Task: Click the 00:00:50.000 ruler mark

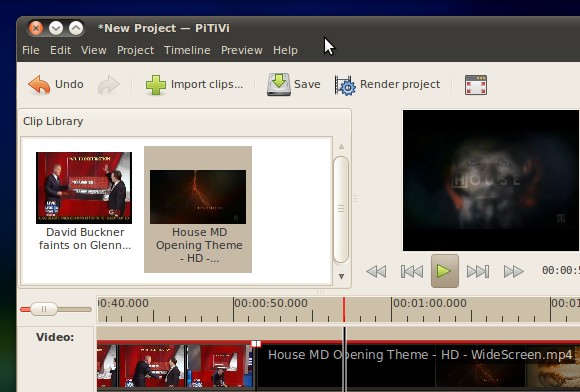Action: [271, 303]
